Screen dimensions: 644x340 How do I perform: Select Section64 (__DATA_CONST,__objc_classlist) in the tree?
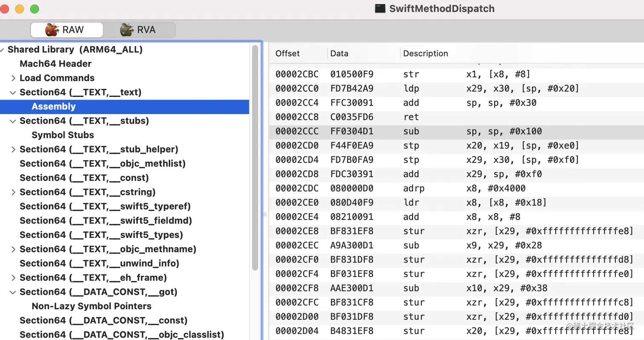pyautogui.click(x=122, y=334)
